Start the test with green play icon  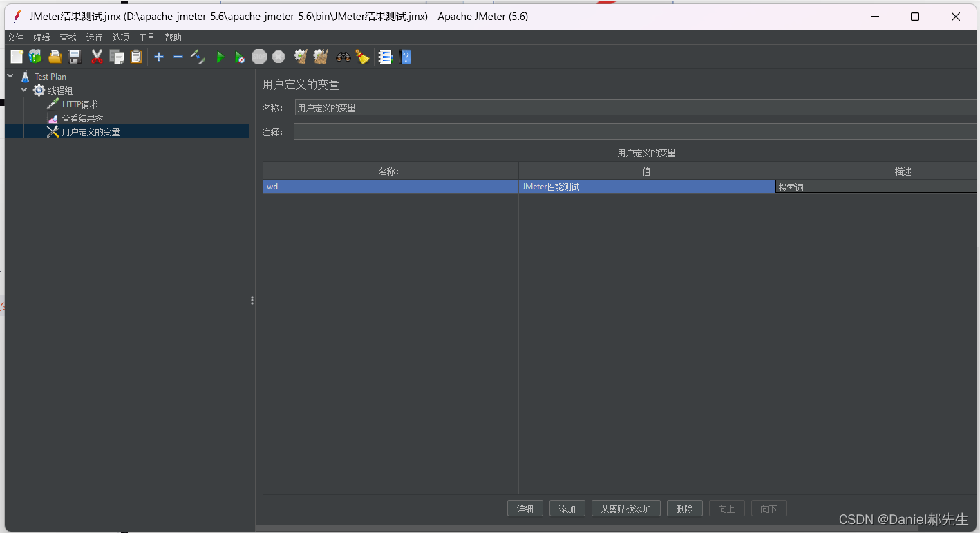220,57
